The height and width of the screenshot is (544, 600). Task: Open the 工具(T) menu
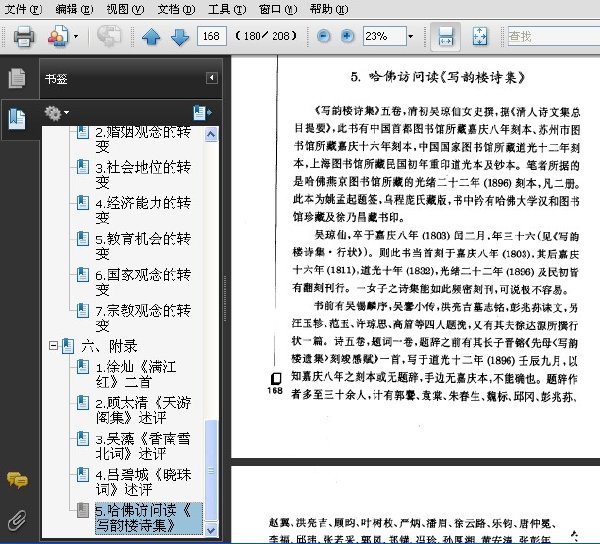pos(227,9)
